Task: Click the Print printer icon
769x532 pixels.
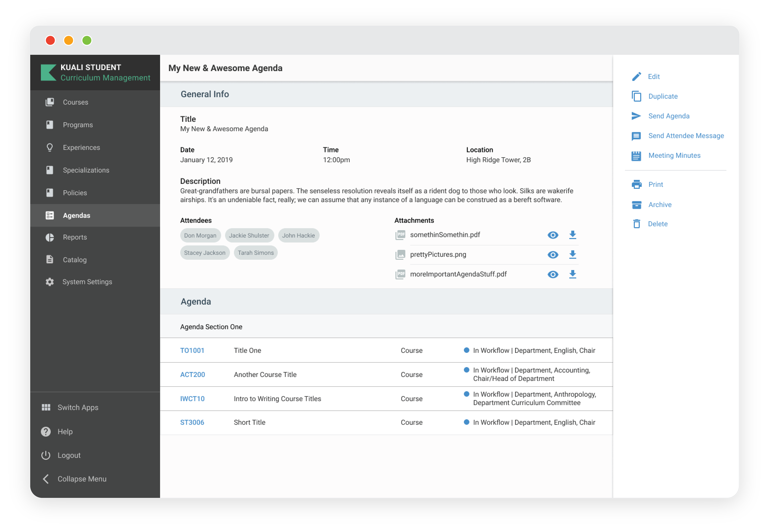Action: 636,184
